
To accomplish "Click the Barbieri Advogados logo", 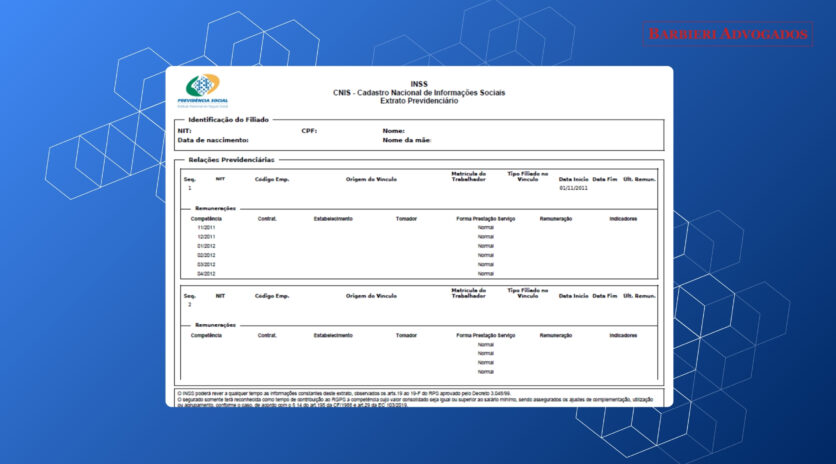I will coord(727,34).
